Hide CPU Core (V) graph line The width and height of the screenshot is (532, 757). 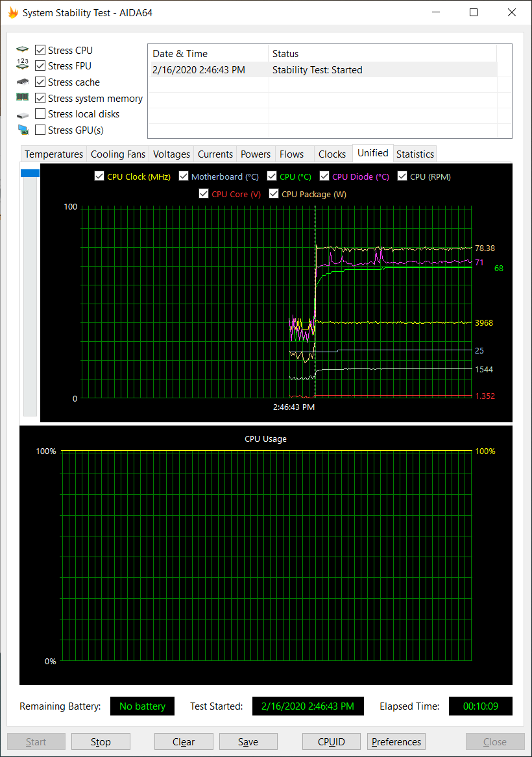click(x=204, y=193)
